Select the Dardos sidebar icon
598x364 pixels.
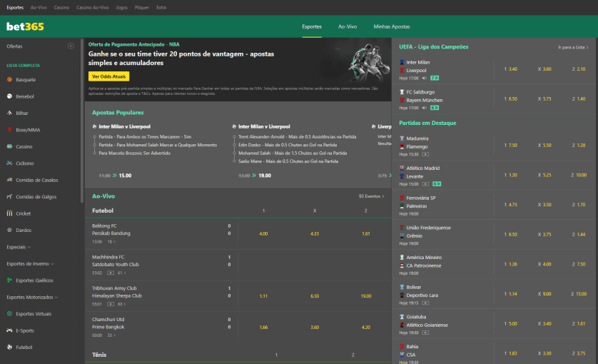9,230
